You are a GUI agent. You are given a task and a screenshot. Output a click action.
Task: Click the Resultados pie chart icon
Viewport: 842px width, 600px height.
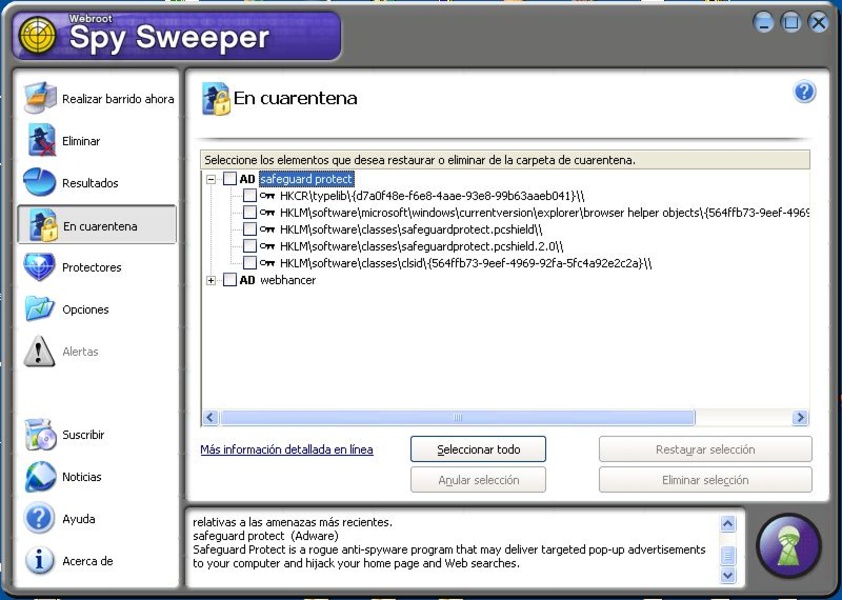coord(40,182)
